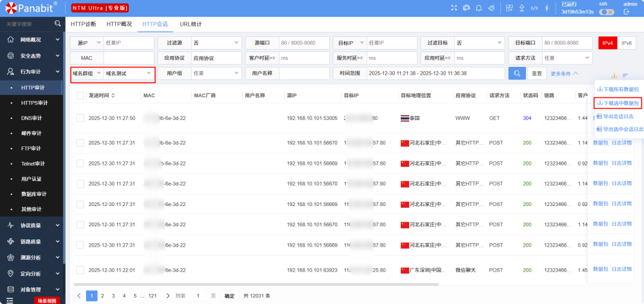Click the 时间范围 date range field
Screen dimensions: 644x304
[x=435, y=73]
